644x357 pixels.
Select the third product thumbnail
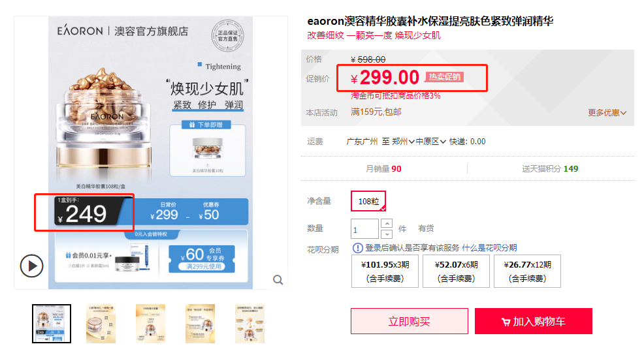[151, 324]
